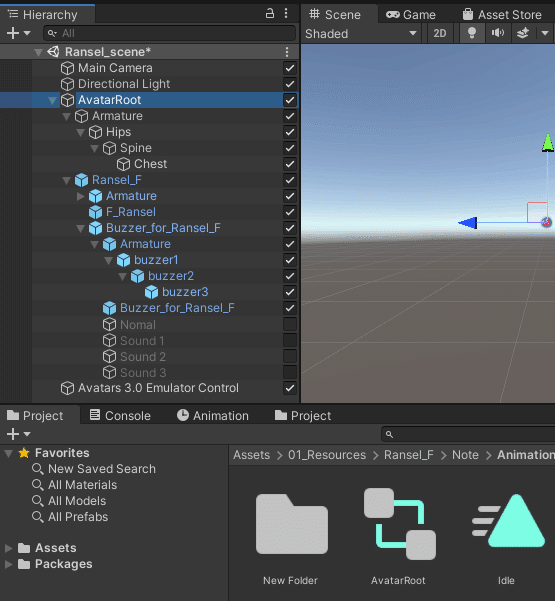Viewport: 555px width, 601px height.
Task: Toggle AvatarRoot active checkbox
Action: pyautogui.click(x=290, y=100)
